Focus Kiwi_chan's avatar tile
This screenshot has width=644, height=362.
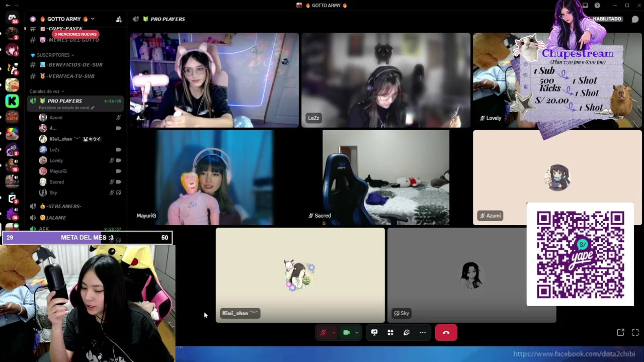pos(300,275)
